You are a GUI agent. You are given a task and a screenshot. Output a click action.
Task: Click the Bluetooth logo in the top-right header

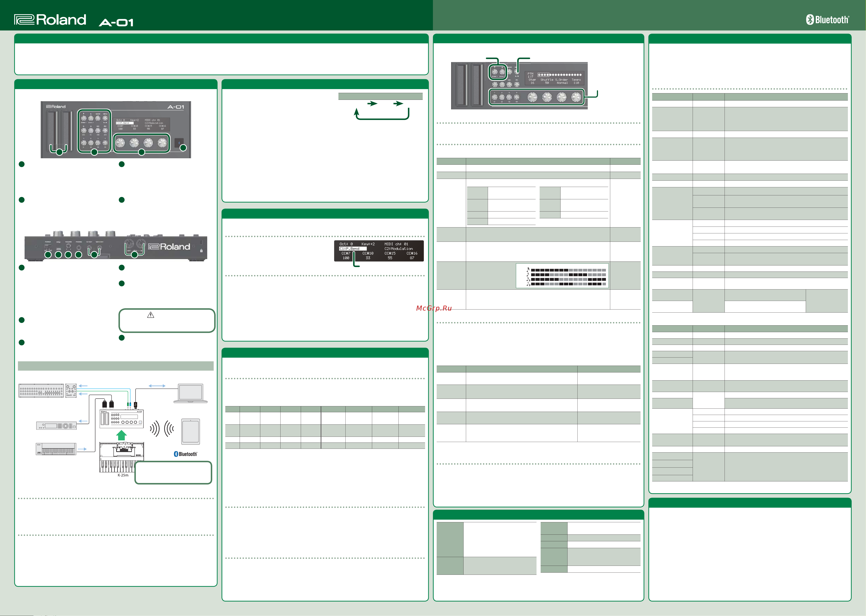coord(827,20)
